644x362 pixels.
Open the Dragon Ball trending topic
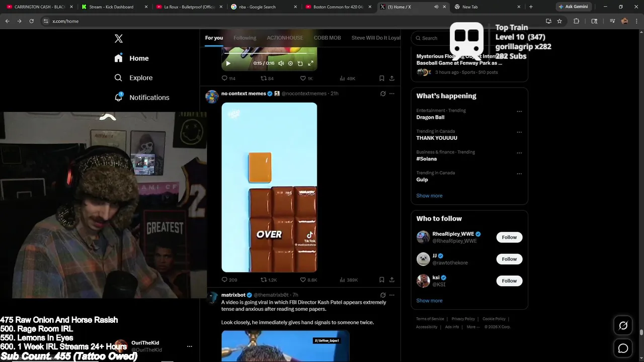pyautogui.click(x=430, y=117)
